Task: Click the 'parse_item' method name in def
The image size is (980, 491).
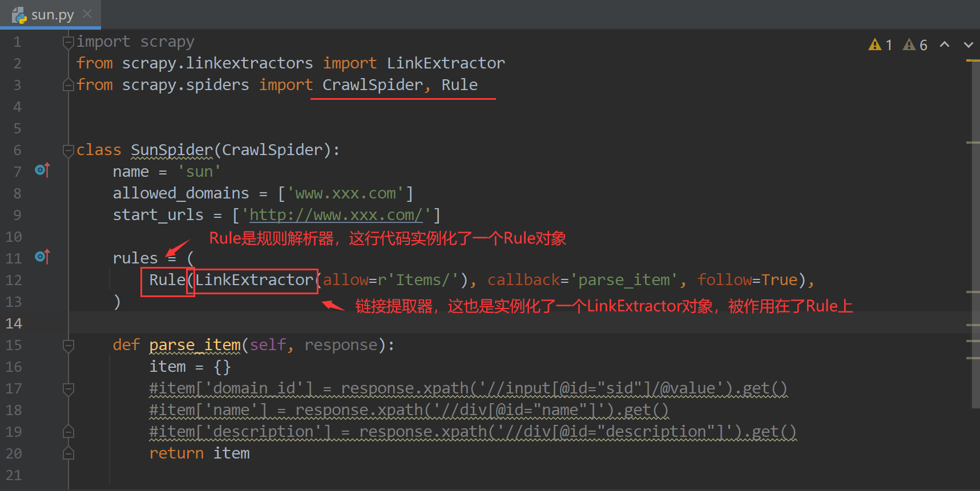Action: 195,345
